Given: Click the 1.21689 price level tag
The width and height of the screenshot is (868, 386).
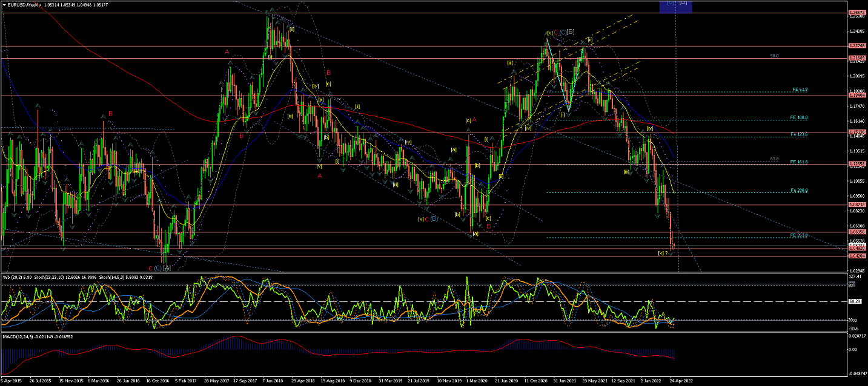Looking at the screenshot, I should click(x=857, y=58).
